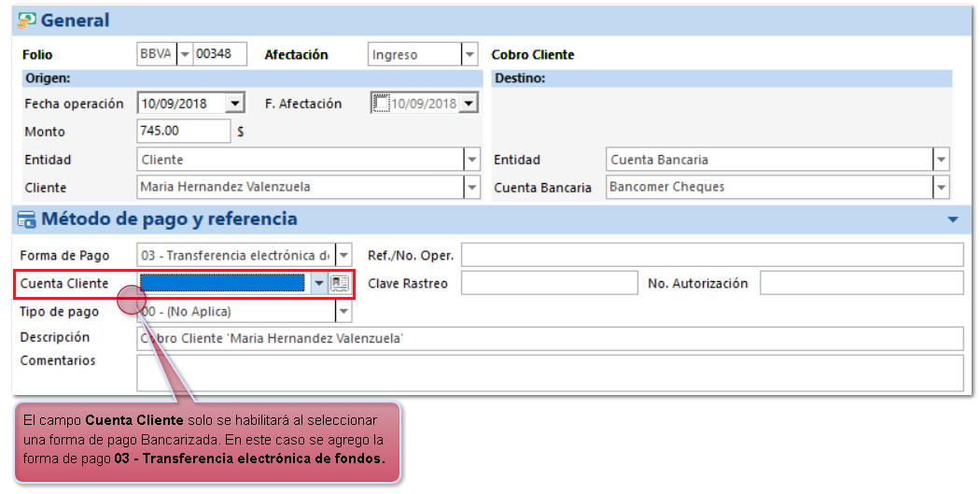Click the Forma de Pago label

(64, 256)
